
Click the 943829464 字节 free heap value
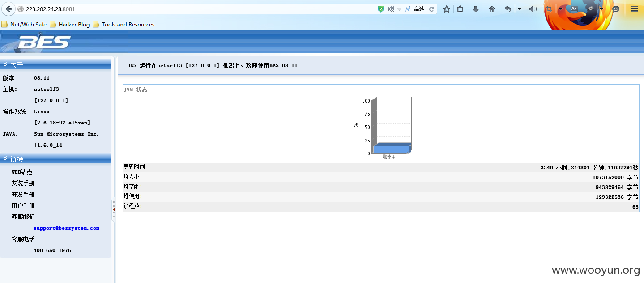pos(617,187)
